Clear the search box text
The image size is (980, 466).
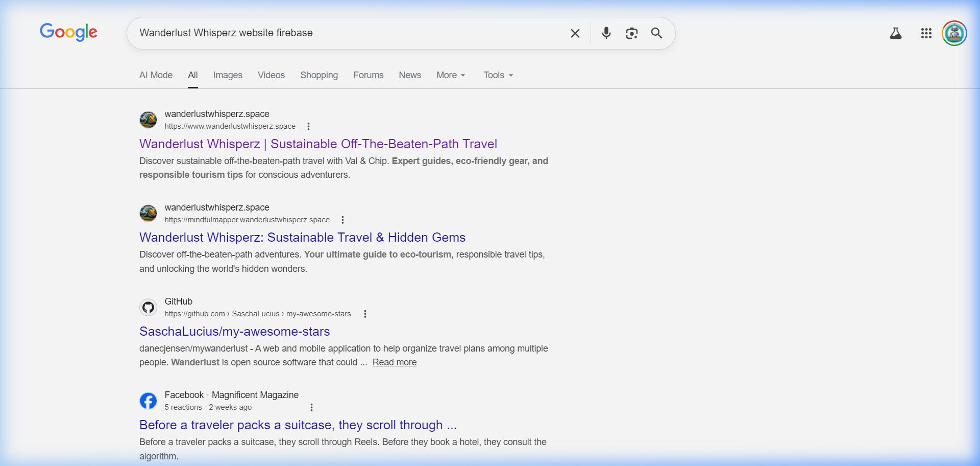click(x=575, y=33)
